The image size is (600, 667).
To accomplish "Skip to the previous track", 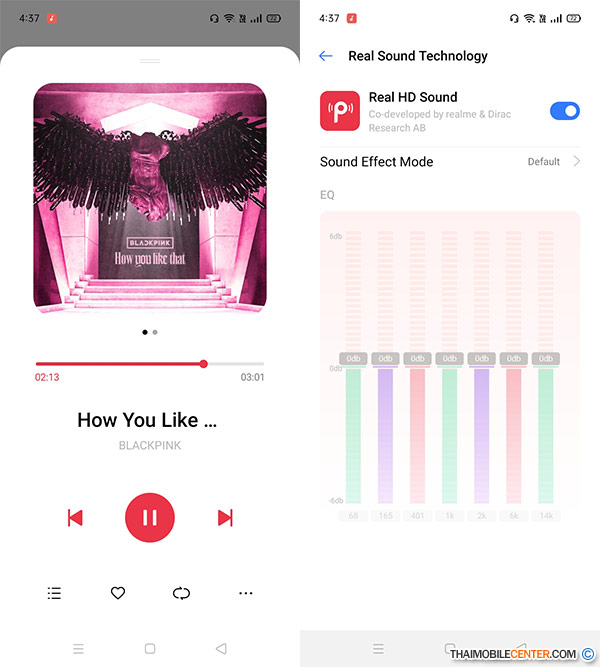I will coord(75,518).
